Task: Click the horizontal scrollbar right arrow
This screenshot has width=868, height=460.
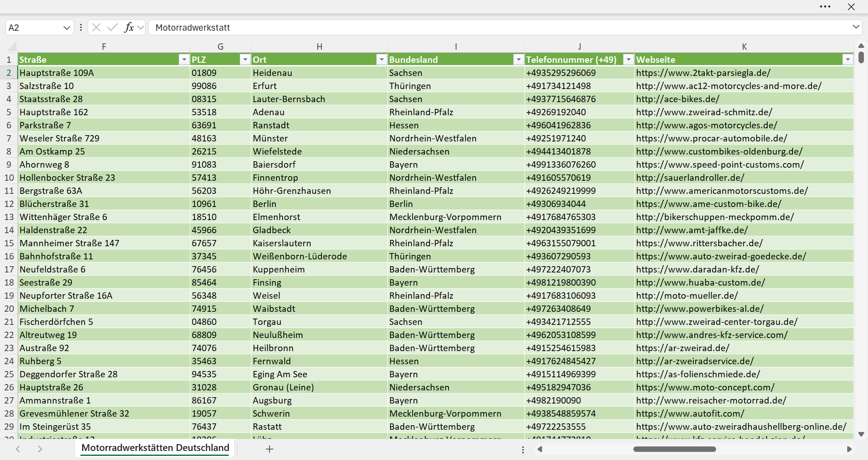Action: 849,449
